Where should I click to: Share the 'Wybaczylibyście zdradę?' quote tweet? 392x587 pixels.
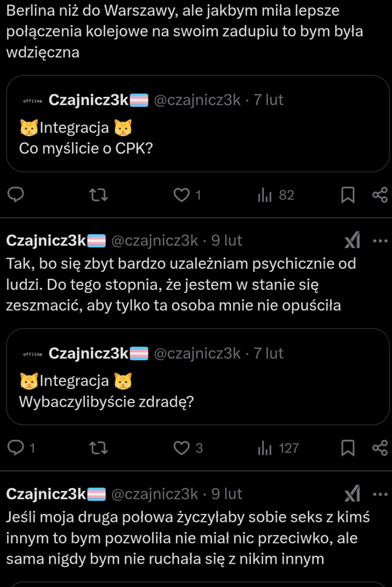380,448
